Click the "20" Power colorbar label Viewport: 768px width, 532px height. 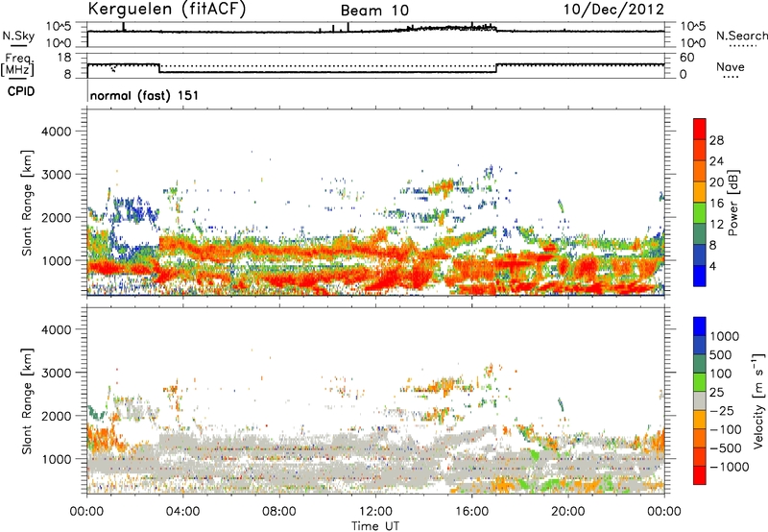pos(716,182)
